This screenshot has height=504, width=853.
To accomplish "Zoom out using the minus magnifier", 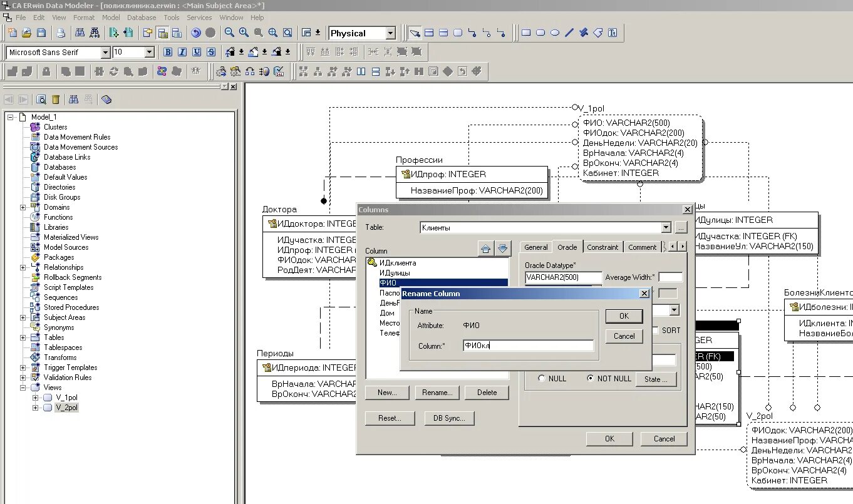I will [230, 33].
